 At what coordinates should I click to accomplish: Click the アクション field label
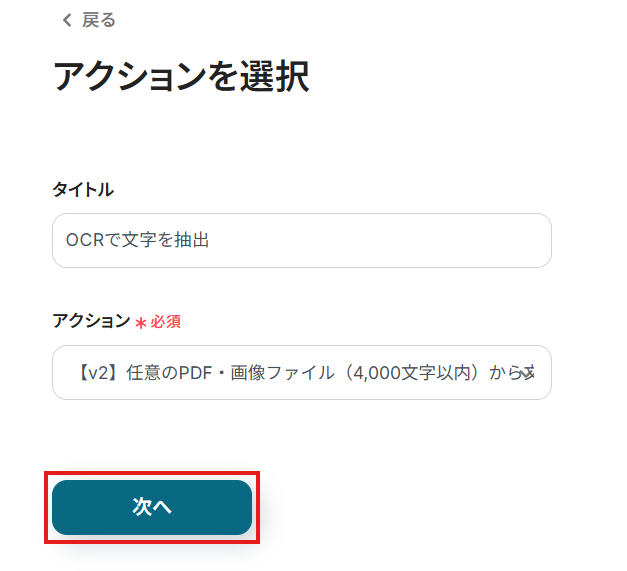click(91, 321)
